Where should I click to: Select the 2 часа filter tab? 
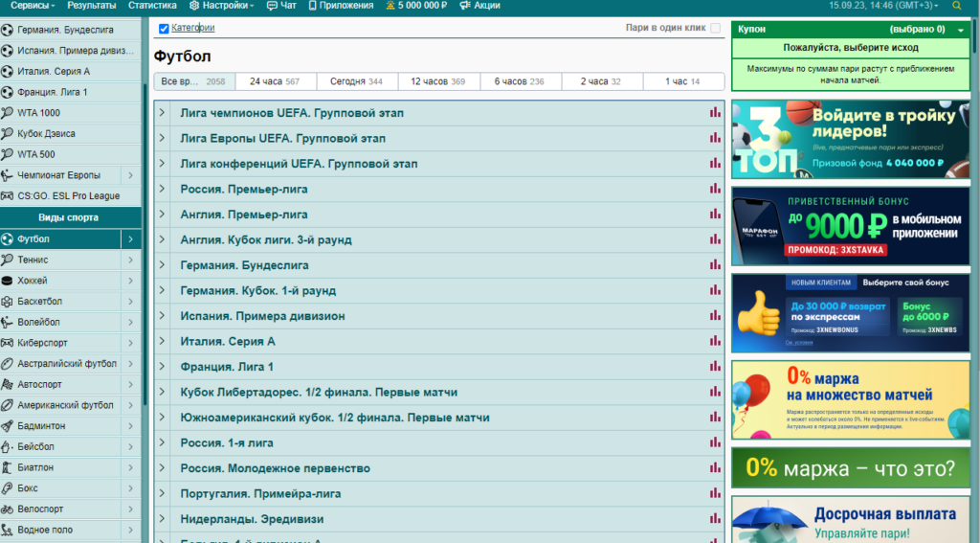coord(601,81)
